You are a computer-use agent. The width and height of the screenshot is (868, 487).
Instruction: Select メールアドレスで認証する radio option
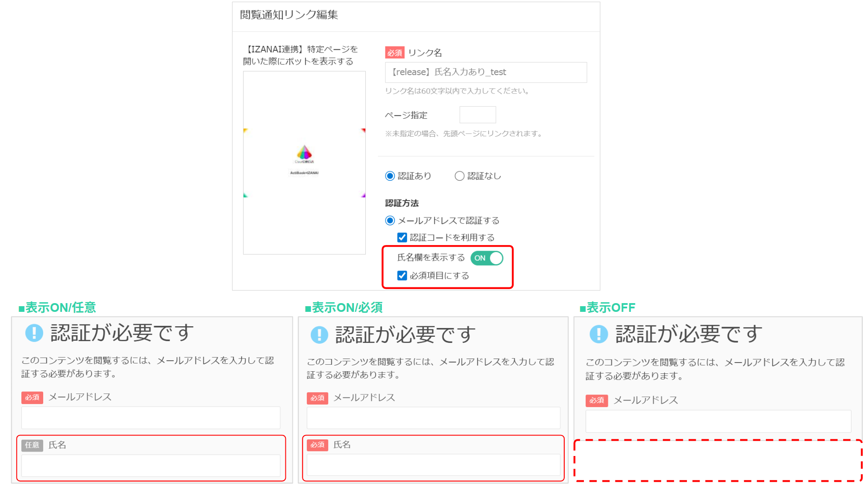click(390, 221)
